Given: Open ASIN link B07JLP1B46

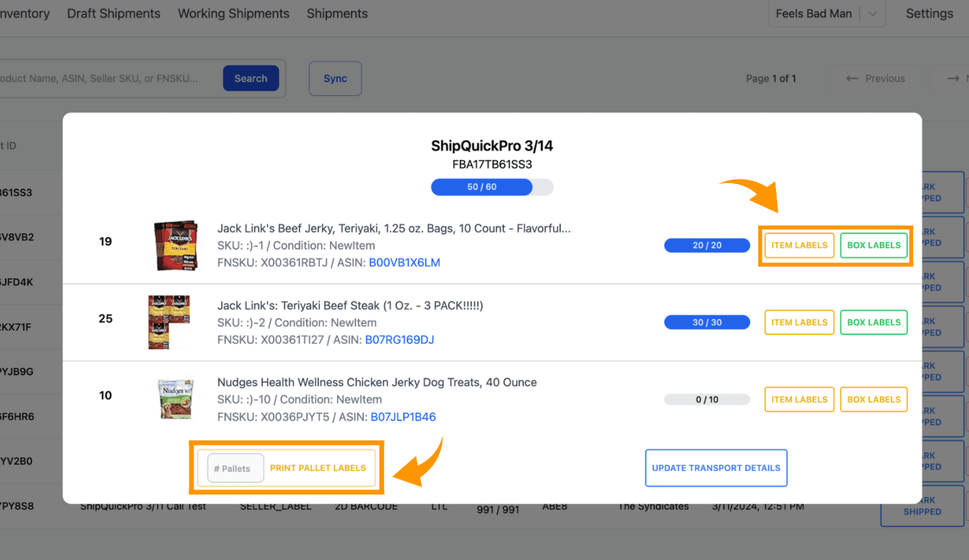Looking at the screenshot, I should pos(403,417).
